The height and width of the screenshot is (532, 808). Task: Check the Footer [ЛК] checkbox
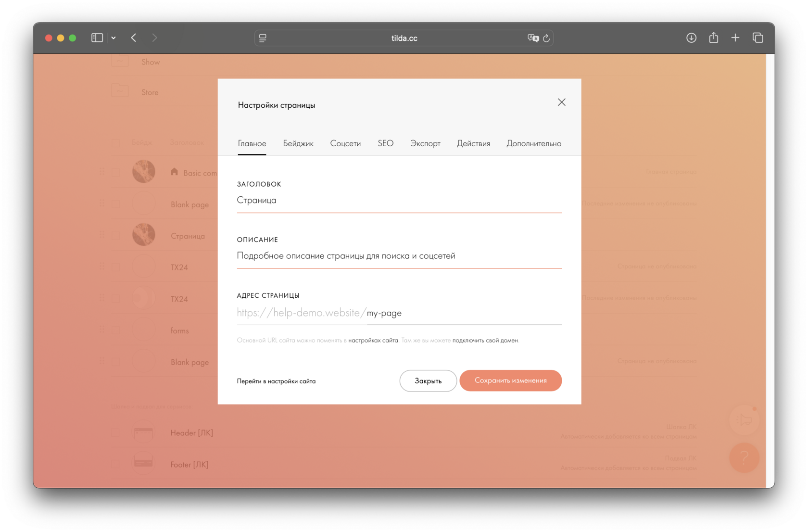(116, 464)
